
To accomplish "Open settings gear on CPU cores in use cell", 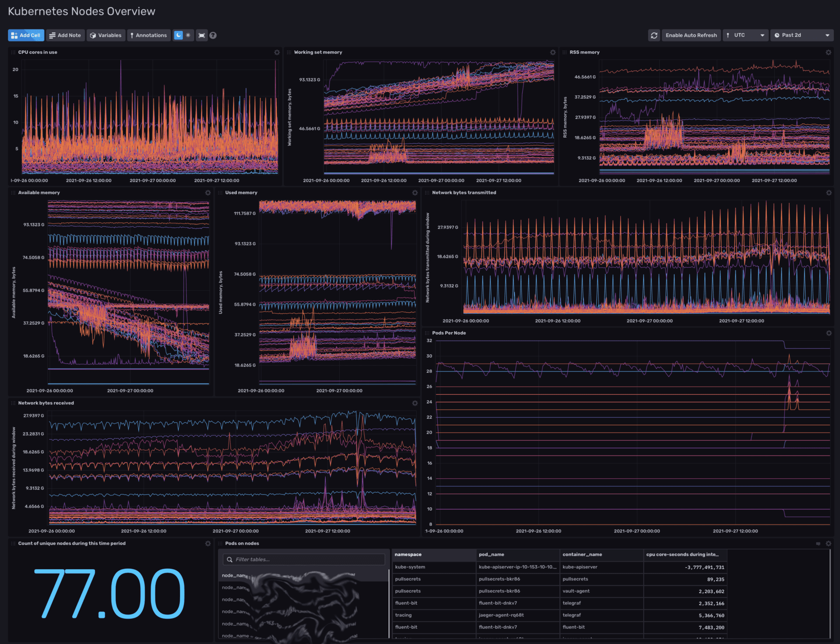I will (x=277, y=52).
